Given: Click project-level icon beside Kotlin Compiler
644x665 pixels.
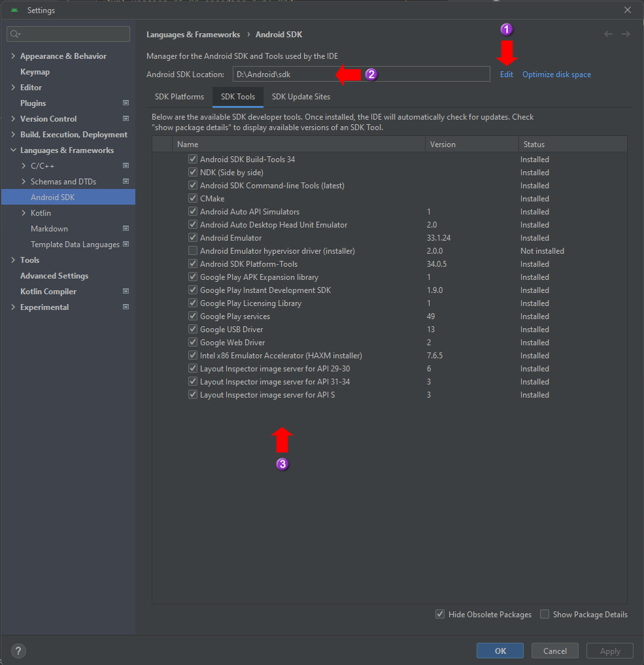Looking at the screenshot, I should pos(126,292).
